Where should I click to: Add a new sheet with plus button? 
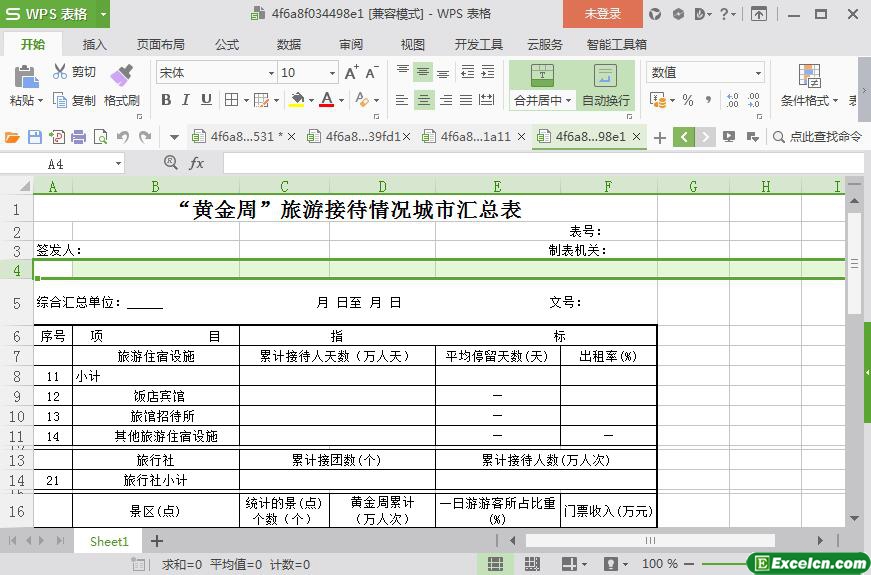157,541
